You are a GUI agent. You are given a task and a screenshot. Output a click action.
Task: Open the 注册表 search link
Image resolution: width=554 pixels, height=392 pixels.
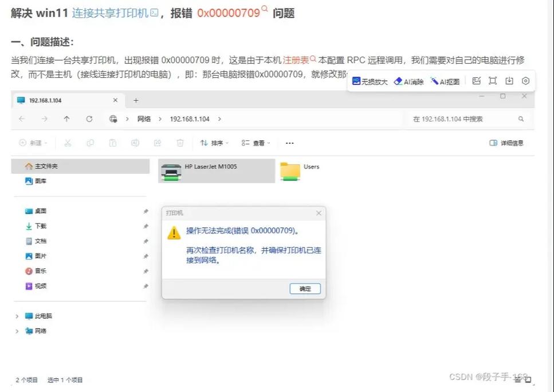pos(299,60)
